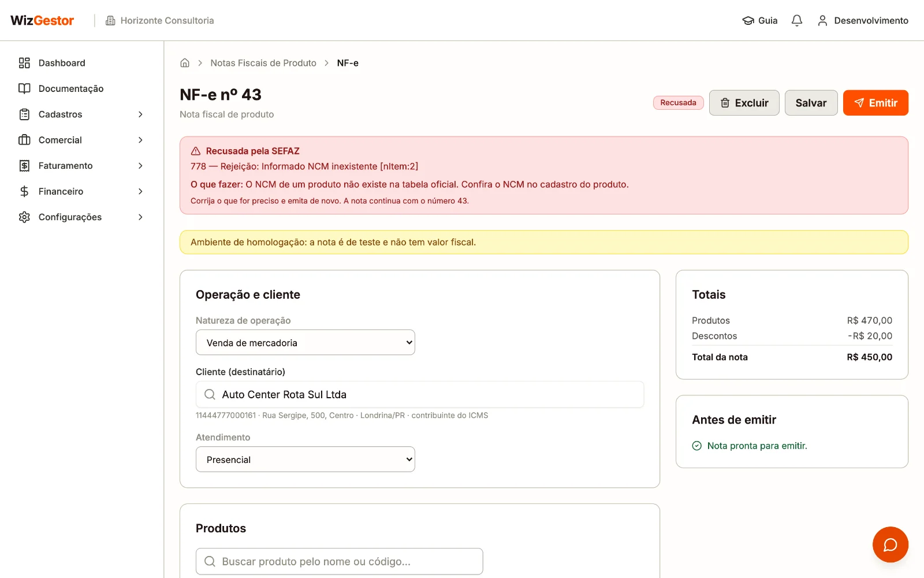Image resolution: width=924 pixels, height=578 pixels.
Task: Click the Emitir button
Action: coord(875,103)
